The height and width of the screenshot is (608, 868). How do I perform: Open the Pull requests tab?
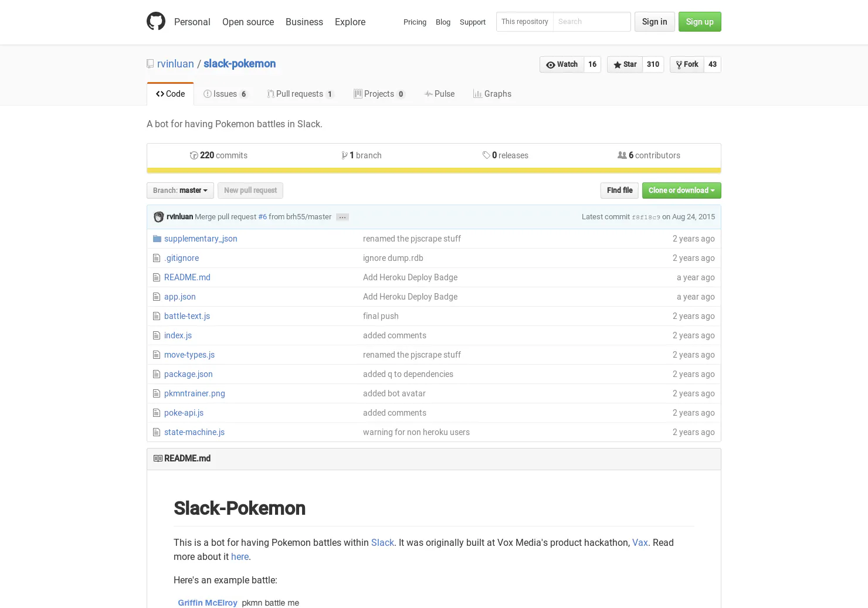click(300, 94)
